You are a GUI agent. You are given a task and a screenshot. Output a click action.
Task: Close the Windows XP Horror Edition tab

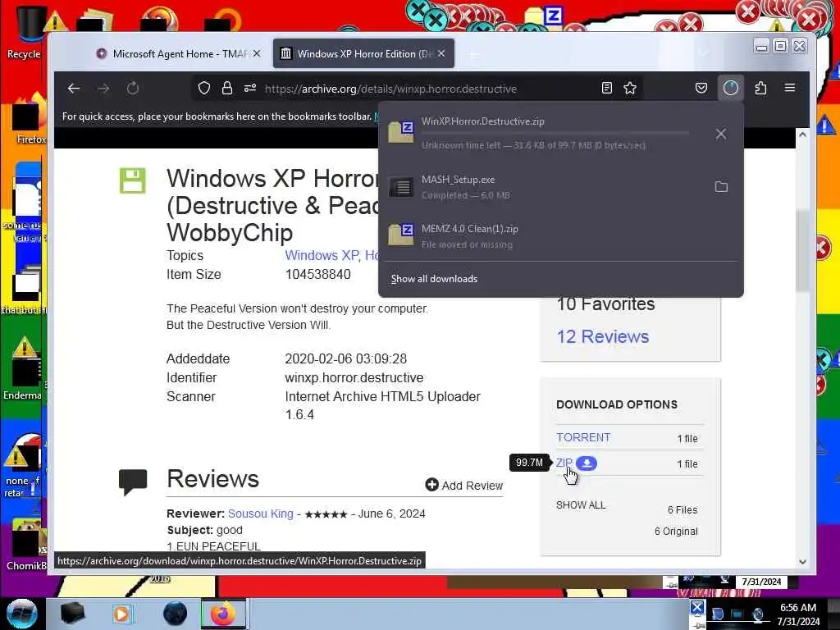pyautogui.click(x=441, y=53)
